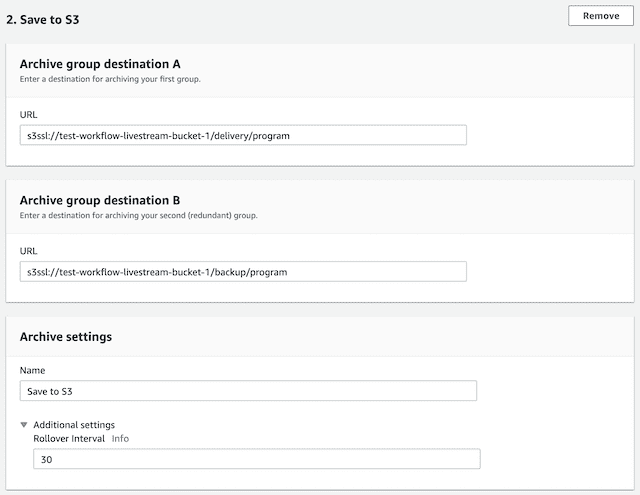
Task: Click the Name field containing Save to S3
Action: (248, 391)
